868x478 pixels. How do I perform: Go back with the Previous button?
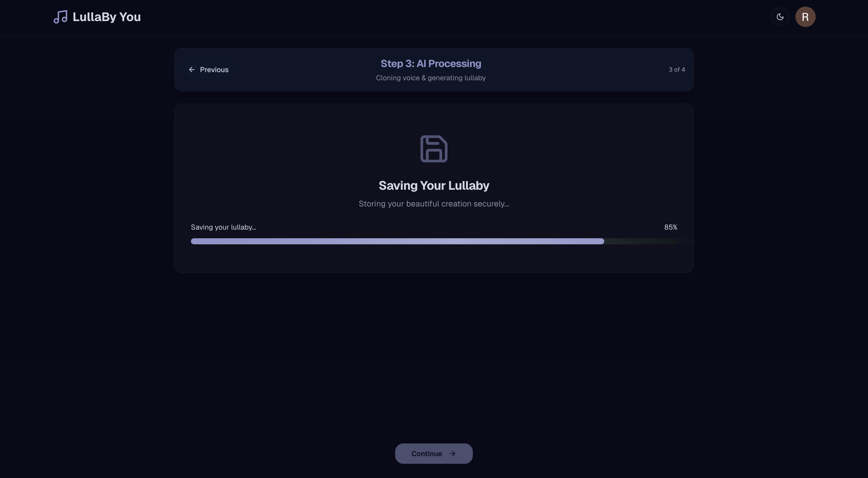click(209, 69)
